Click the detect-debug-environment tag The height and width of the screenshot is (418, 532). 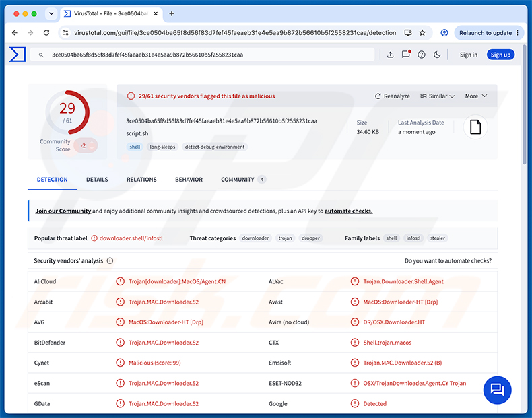215,147
